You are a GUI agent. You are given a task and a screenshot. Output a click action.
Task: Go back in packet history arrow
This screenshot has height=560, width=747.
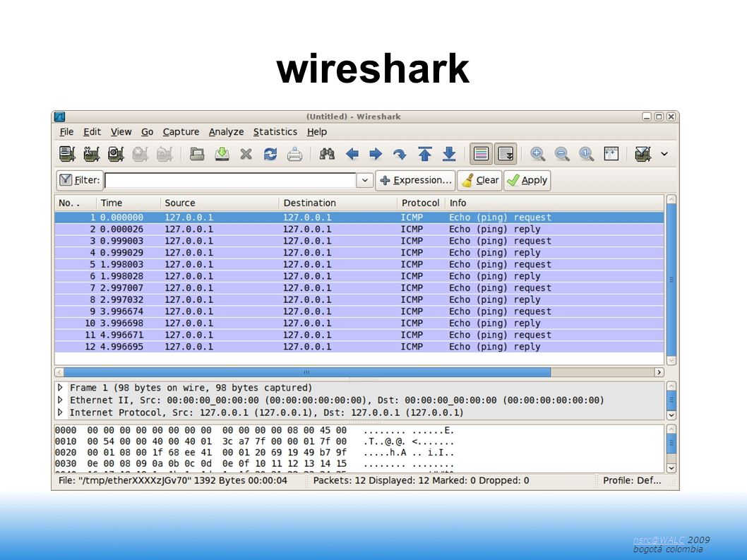pos(352,154)
